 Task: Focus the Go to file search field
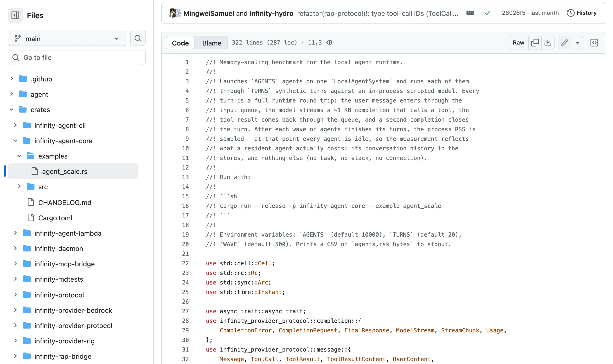pyautogui.click(x=76, y=58)
